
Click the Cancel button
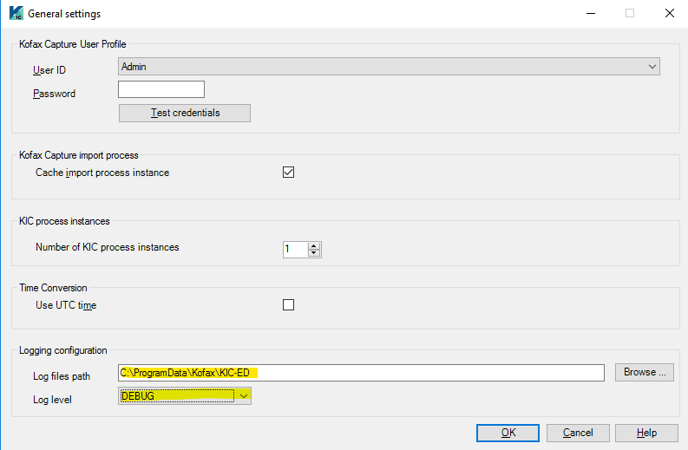tap(578, 433)
